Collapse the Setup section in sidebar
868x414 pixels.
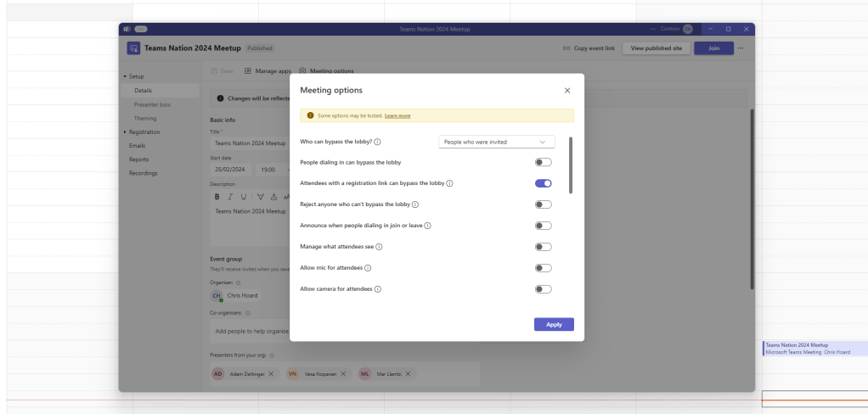tap(124, 77)
